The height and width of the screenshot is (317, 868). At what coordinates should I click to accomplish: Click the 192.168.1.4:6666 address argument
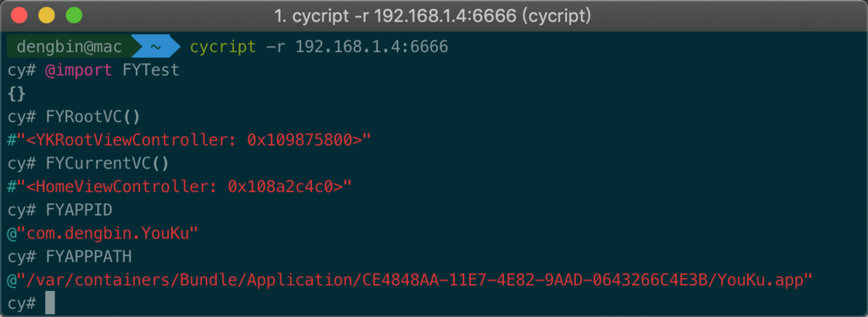click(x=372, y=47)
